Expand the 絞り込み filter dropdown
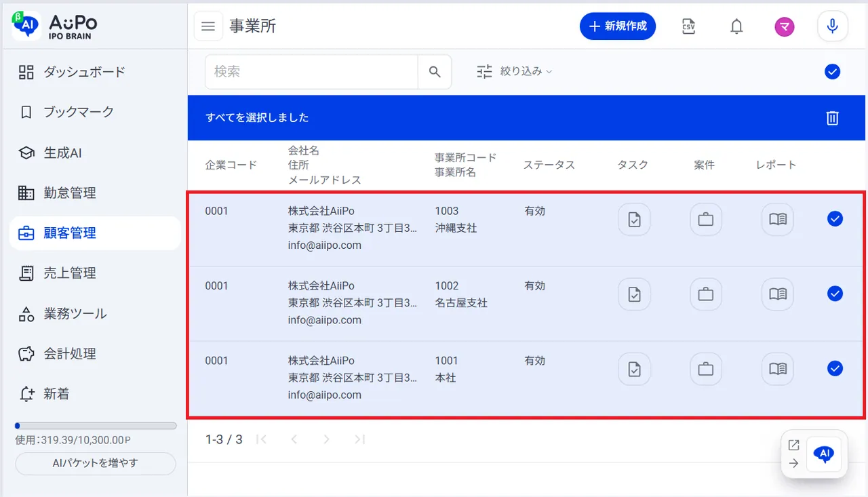Screen dimensions: 868x497 (515, 71)
